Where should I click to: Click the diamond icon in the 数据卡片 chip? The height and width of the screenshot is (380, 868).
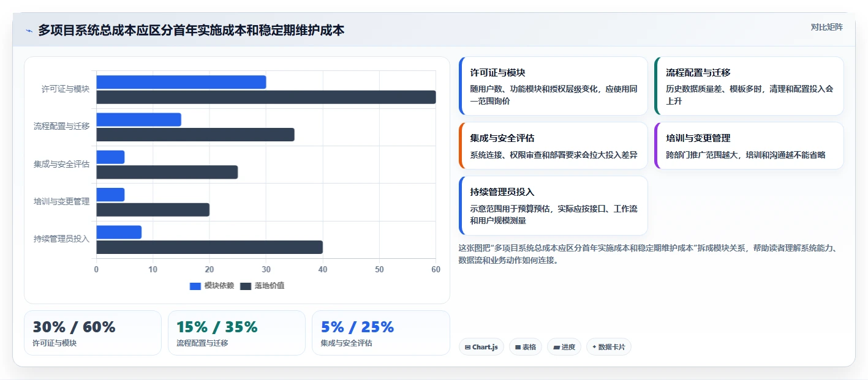pos(594,347)
